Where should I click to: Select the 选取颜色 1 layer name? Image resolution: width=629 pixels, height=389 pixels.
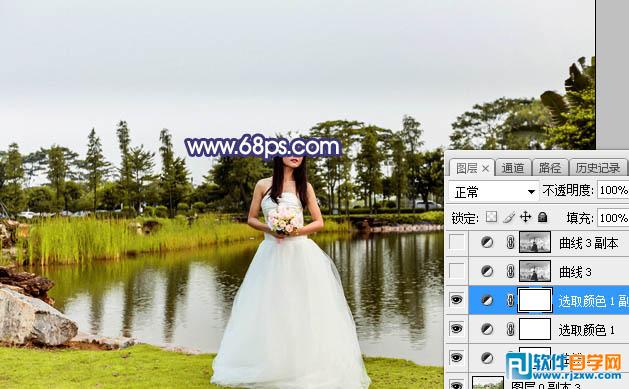pos(586,330)
